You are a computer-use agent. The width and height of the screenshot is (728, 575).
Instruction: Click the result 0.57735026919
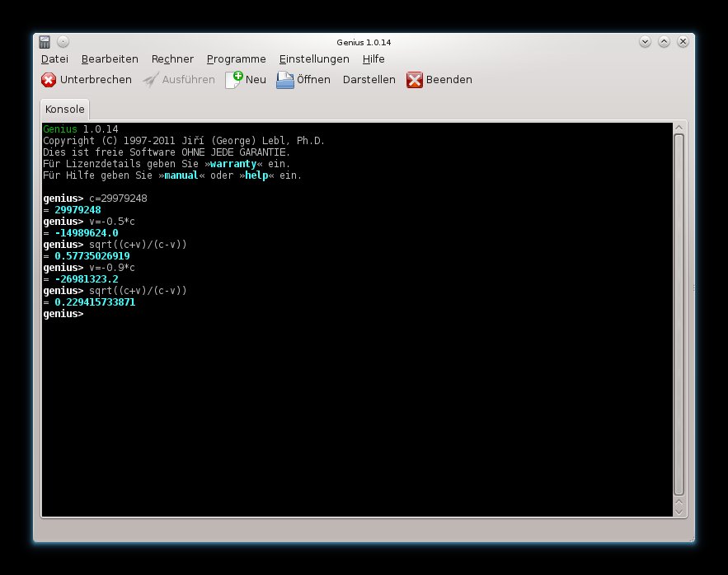click(92, 256)
